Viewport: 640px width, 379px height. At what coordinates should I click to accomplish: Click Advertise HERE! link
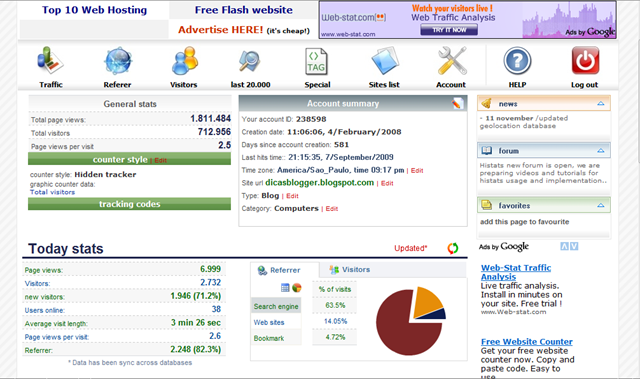pyautogui.click(x=220, y=30)
